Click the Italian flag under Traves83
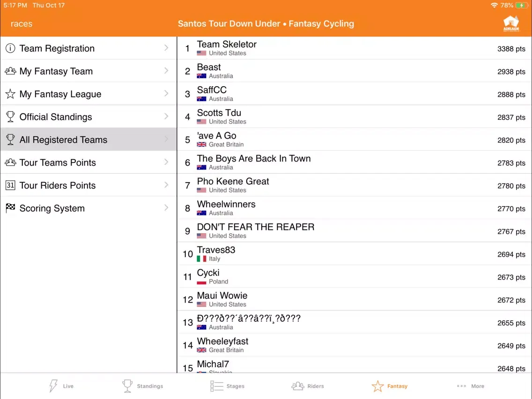Viewport: 532px width, 399px height. click(x=201, y=259)
